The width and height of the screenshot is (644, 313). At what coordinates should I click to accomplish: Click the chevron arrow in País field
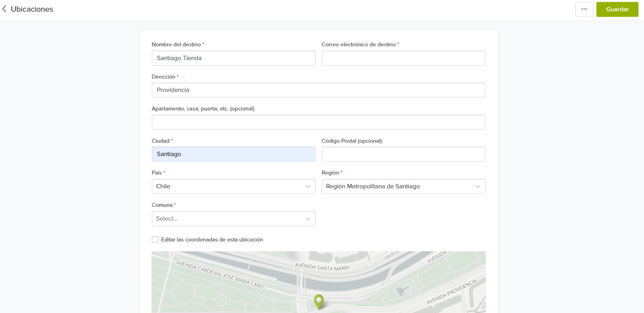[308, 187]
